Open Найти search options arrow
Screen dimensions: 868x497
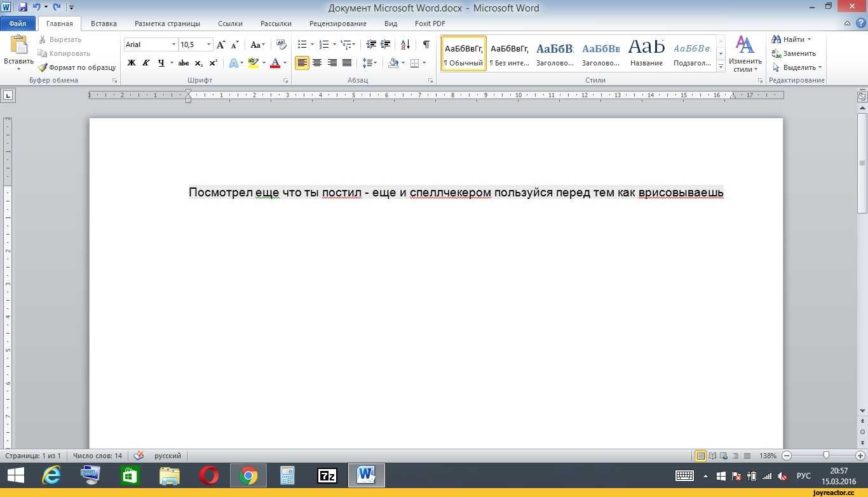click(x=809, y=39)
